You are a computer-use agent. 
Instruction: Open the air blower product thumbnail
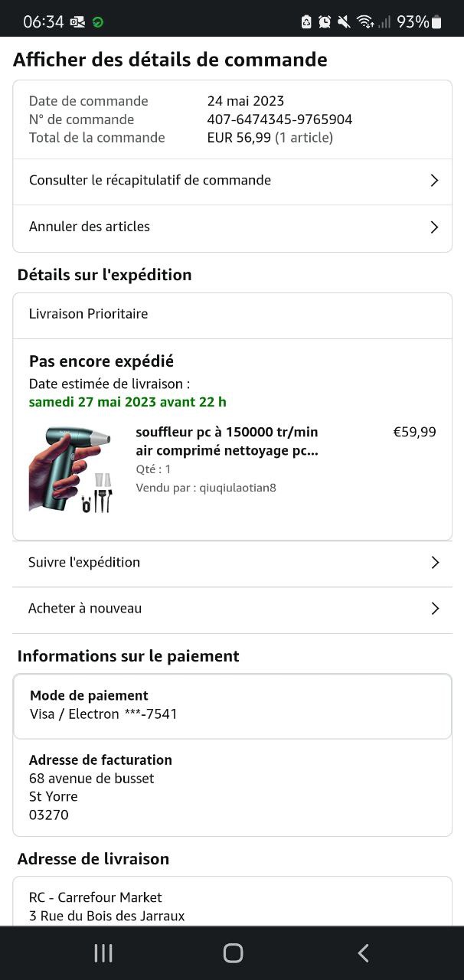click(x=71, y=469)
